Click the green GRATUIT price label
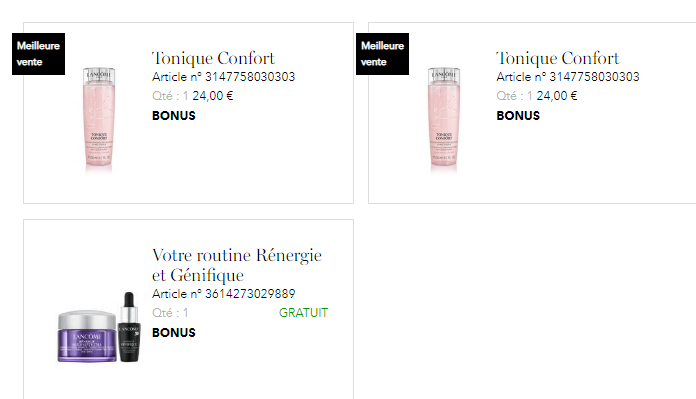The width and height of the screenshot is (696, 399). pyautogui.click(x=303, y=313)
